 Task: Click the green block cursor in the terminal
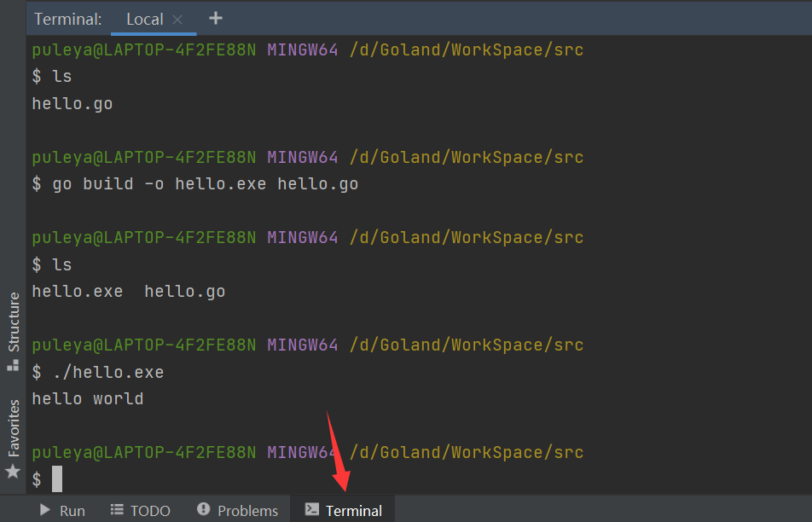57,478
